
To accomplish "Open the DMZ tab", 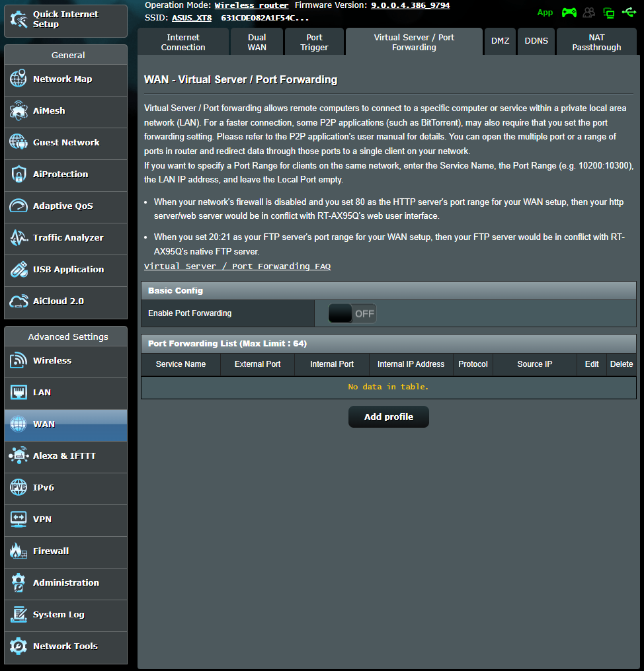I will [501, 42].
